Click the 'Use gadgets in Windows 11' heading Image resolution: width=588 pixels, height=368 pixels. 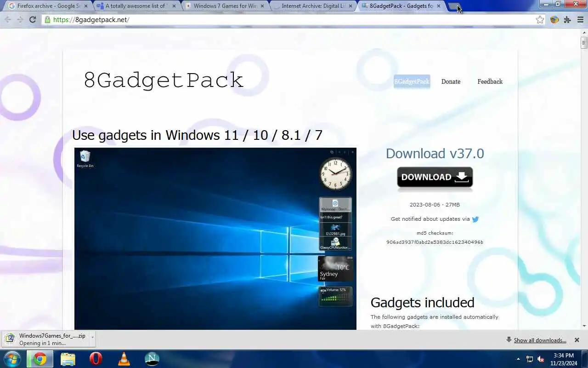coord(197,135)
